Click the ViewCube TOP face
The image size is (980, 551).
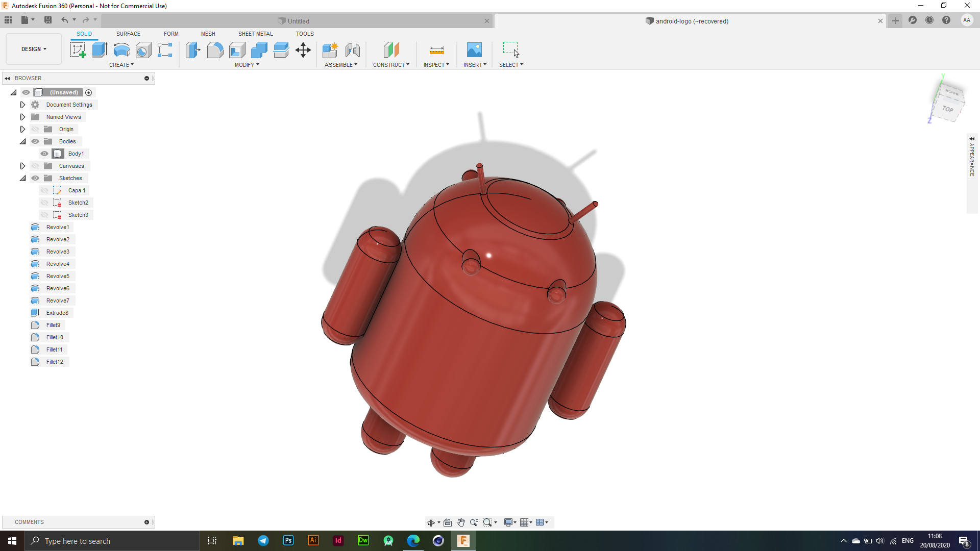click(x=948, y=109)
